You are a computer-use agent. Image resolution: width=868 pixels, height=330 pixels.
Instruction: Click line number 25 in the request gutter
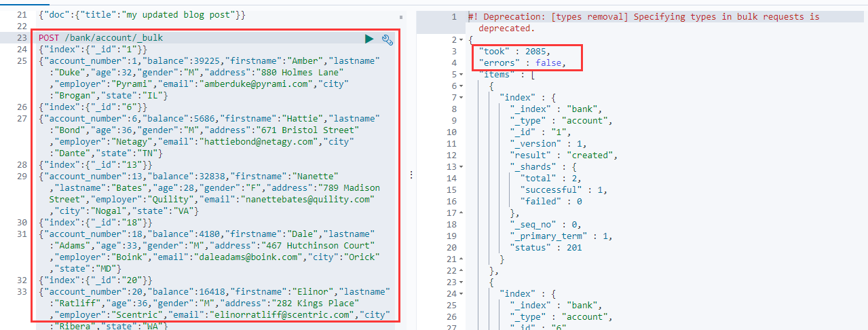[21, 61]
